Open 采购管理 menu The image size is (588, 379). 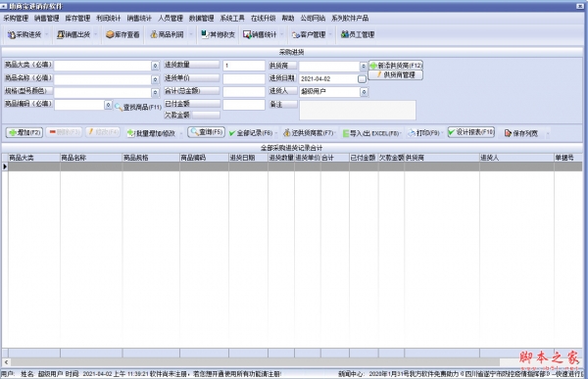(16, 18)
